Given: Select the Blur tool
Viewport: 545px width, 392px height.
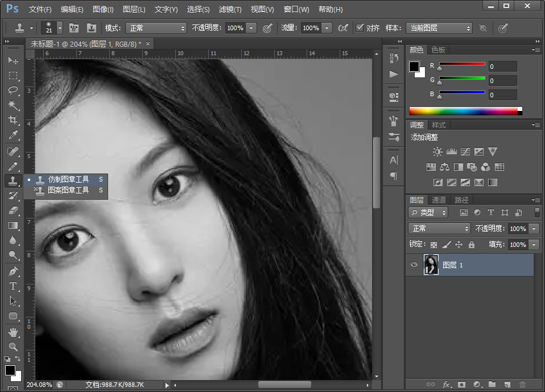Looking at the screenshot, I should 13,240.
